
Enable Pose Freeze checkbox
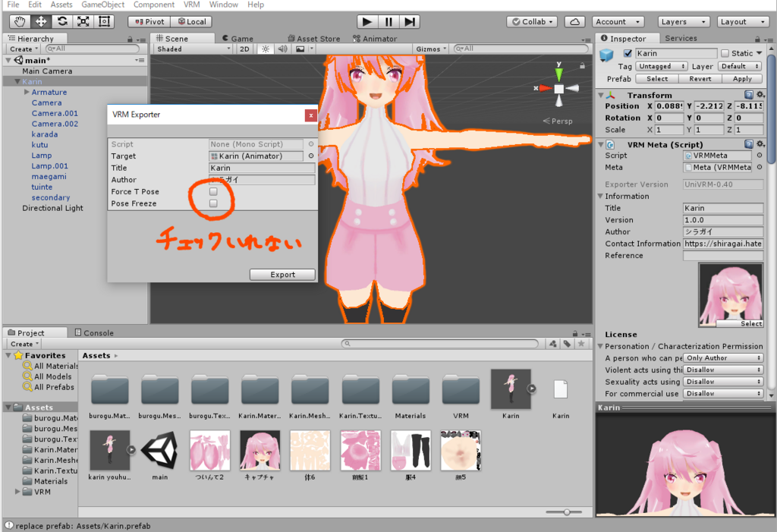[x=213, y=203]
